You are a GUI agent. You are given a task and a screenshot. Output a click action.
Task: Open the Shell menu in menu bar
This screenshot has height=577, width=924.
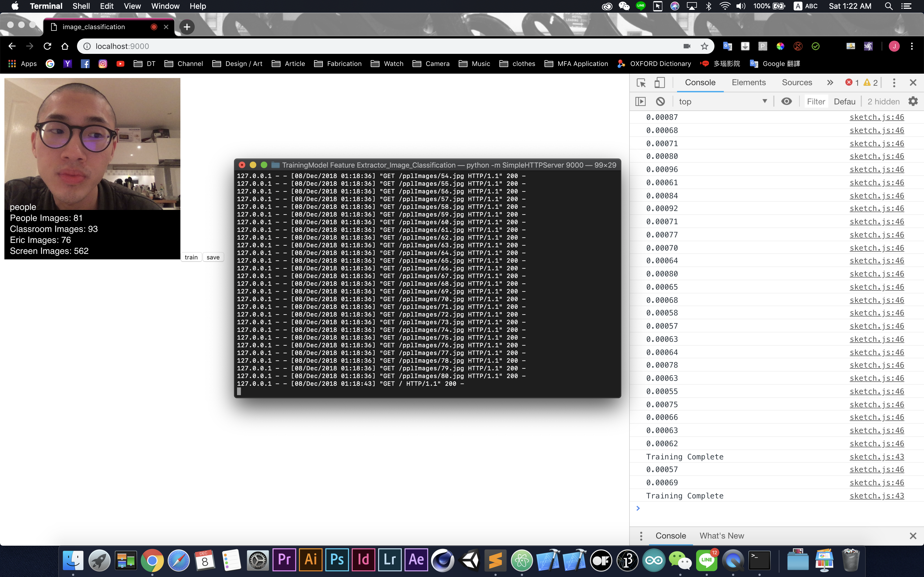pyautogui.click(x=81, y=6)
